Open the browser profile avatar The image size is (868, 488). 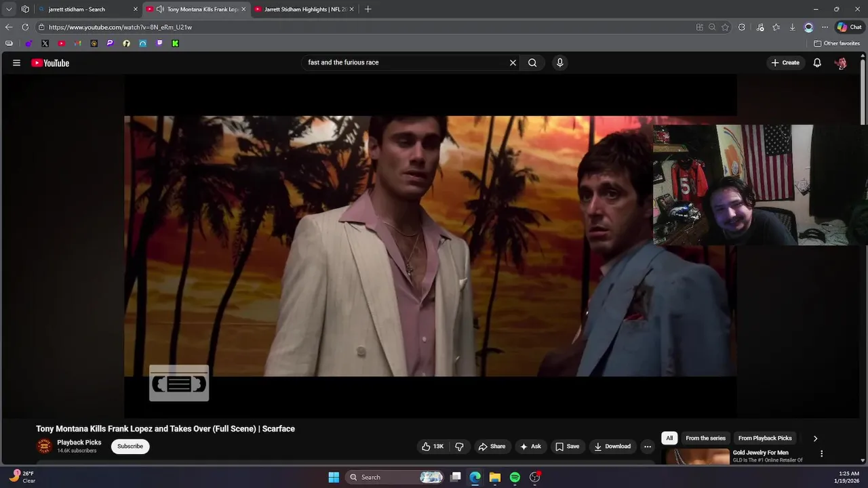click(808, 27)
